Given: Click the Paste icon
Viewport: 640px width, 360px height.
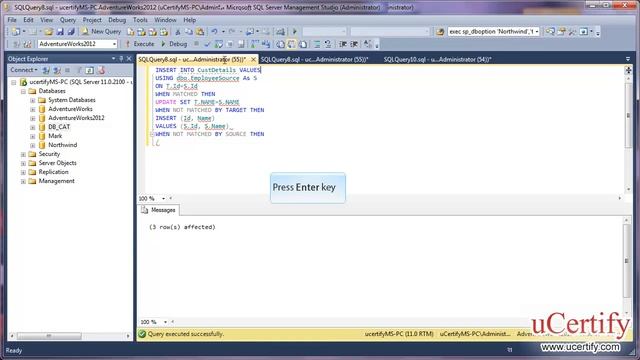Looking at the screenshot, I should point(200,31).
